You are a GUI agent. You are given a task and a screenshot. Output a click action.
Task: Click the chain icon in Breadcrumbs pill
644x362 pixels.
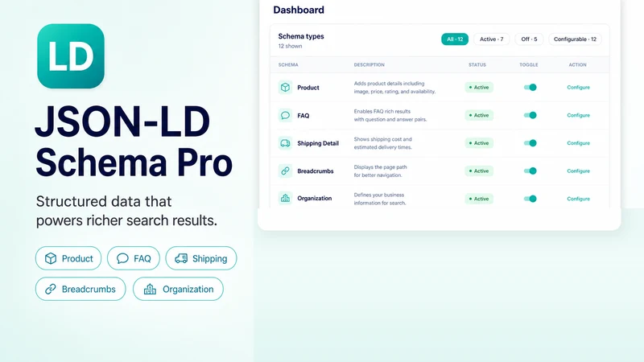point(51,290)
